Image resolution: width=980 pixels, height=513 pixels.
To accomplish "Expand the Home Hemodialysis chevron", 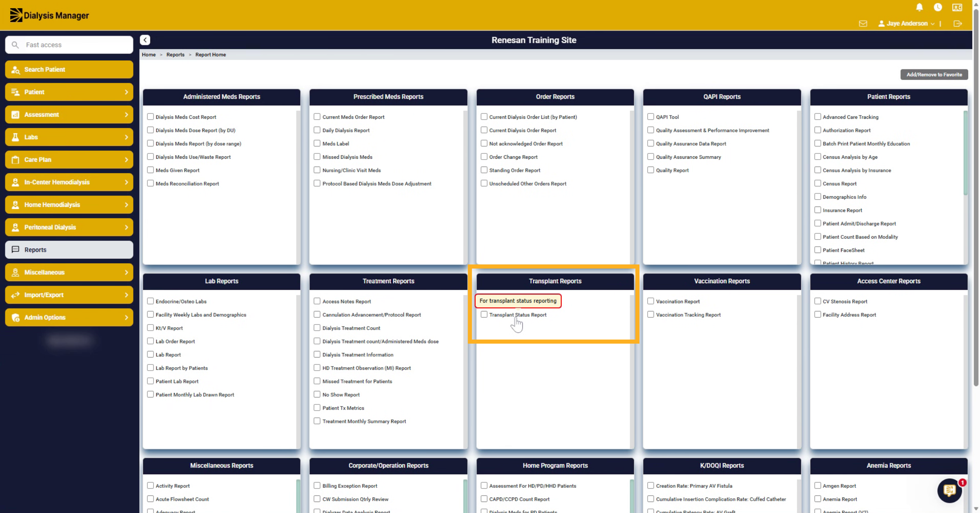I will tap(126, 205).
